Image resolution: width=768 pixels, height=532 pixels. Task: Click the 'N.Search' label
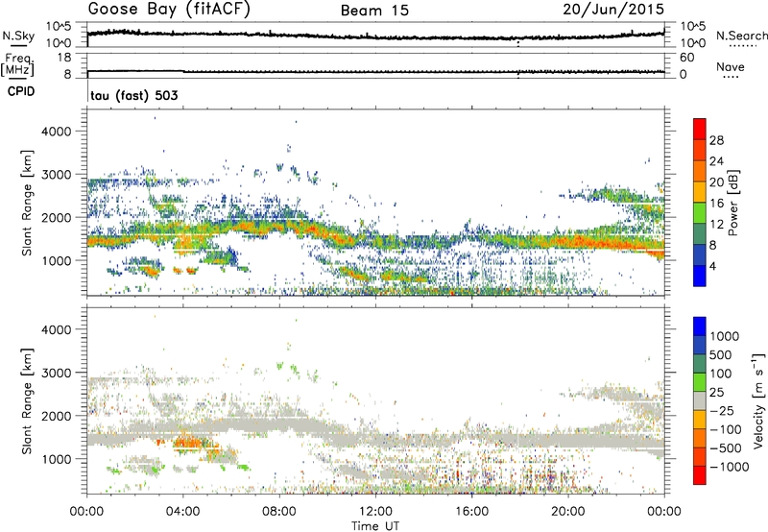[741, 36]
